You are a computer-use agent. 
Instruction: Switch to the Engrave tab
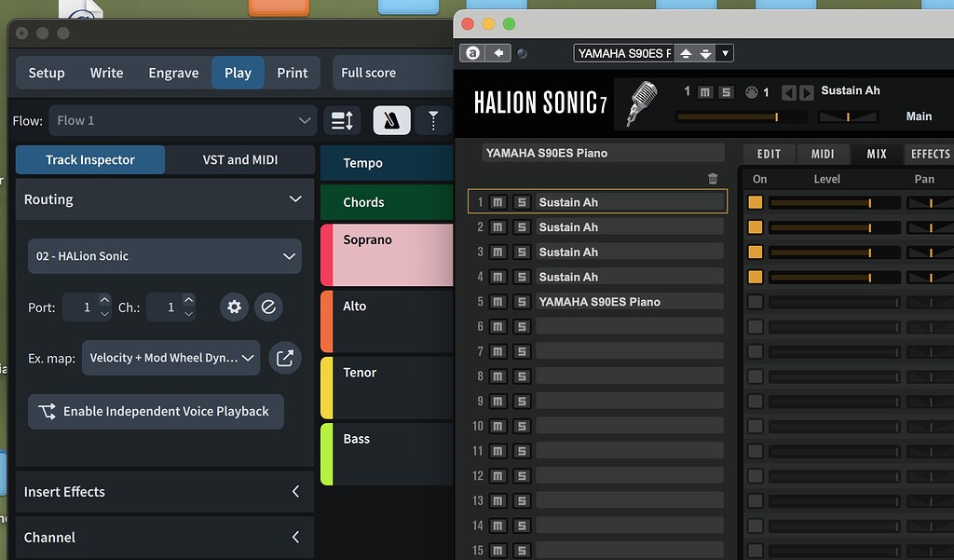(172, 72)
